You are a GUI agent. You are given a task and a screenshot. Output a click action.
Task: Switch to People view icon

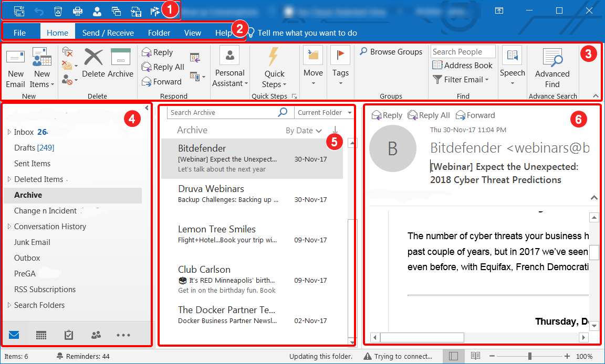pos(96,335)
